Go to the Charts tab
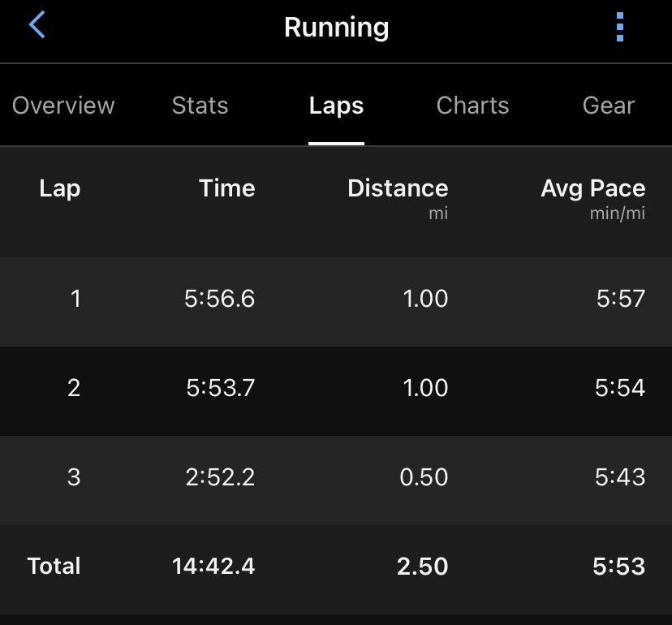Image resolution: width=672 pixels, height=625 pixels. click(472, 106)
